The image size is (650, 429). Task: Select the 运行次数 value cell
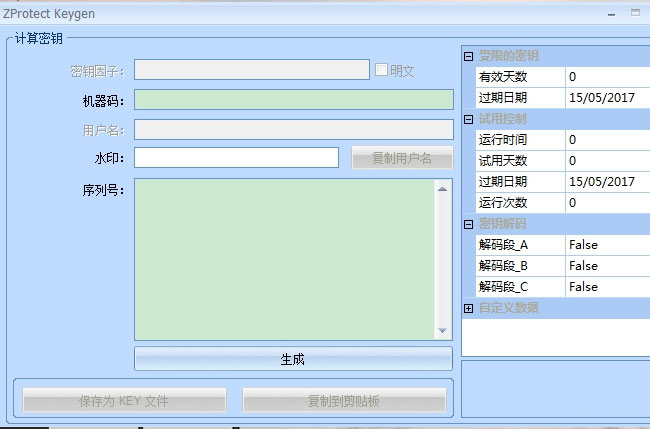click(608, 203)
